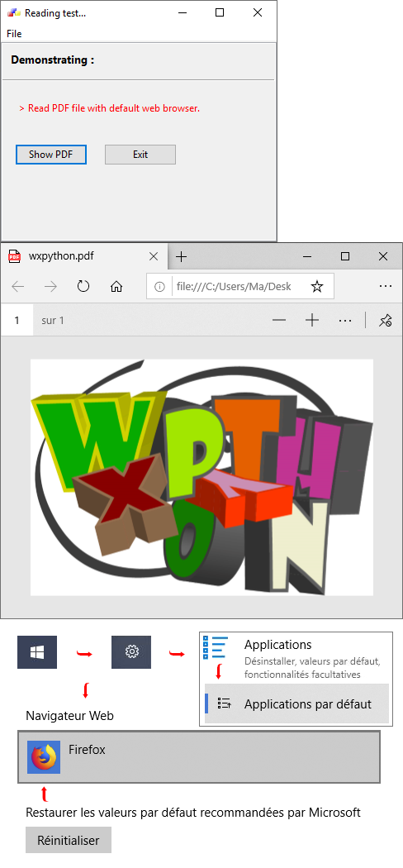Open the Applications settings category
Image resolution: width=403 pixels, height=868 pixels.
[x=296, y=658]
